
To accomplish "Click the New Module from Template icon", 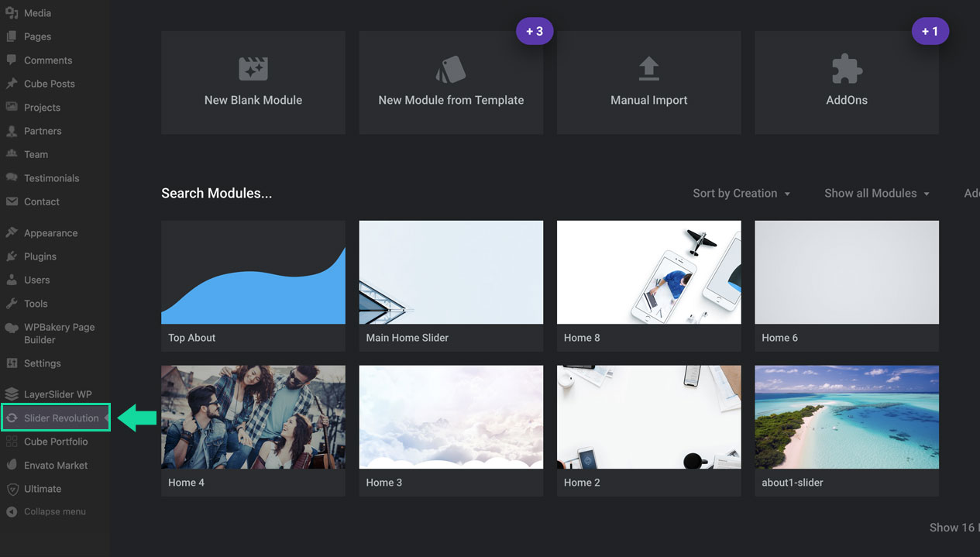I will pyautogui.click(x=451, y=70).
